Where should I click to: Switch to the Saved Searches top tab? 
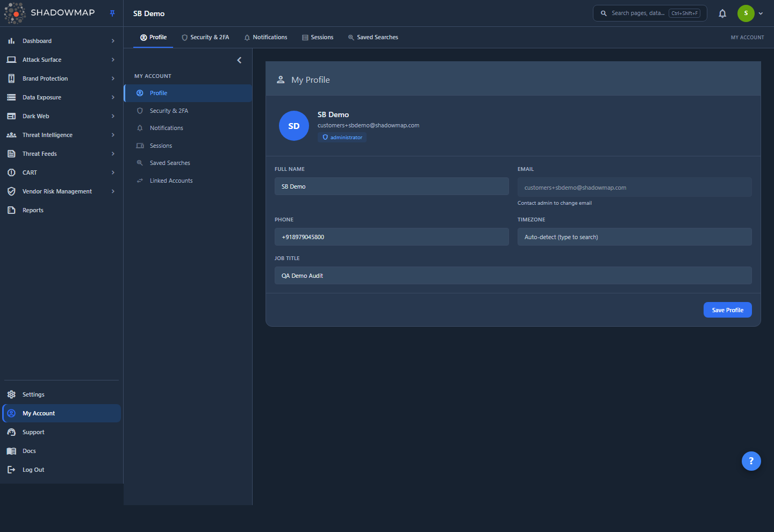click(x=373, y=38)
